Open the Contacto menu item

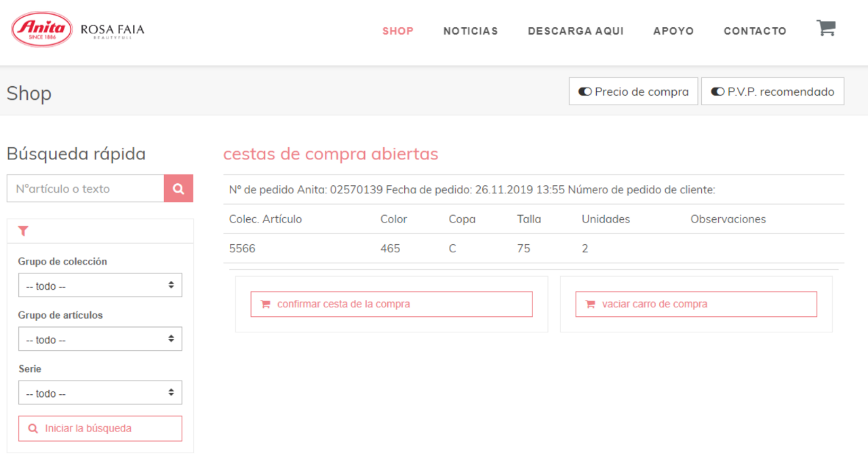point(755,31)
